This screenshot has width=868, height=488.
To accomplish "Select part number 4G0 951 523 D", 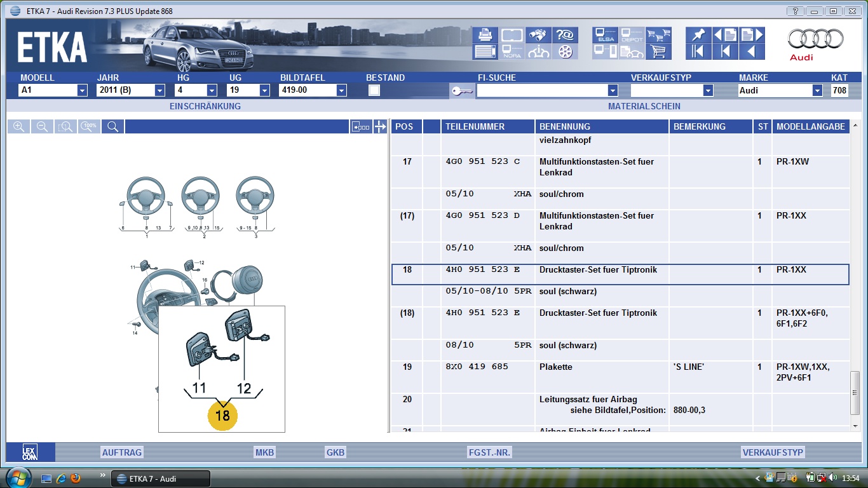I will (482, 215).
